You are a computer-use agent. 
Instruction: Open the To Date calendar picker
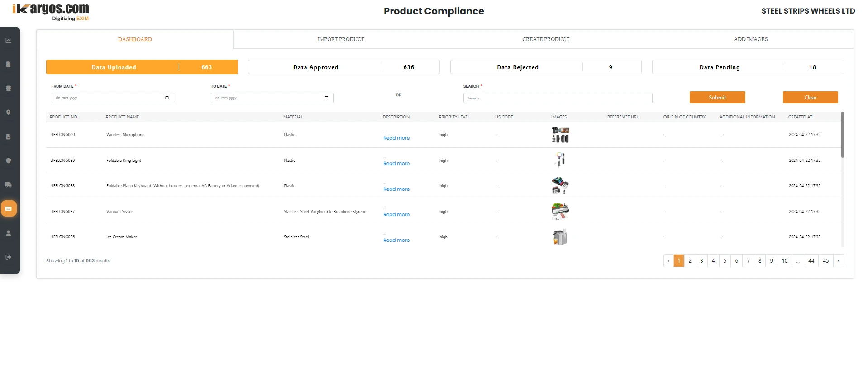[x=326, y=98]
